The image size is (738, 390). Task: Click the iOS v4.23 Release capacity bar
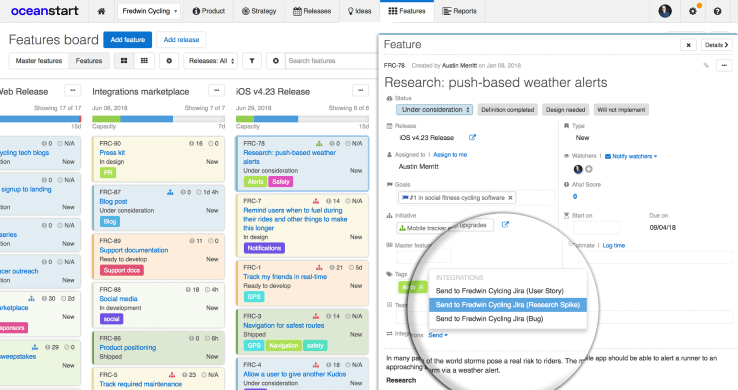tap(302, 119)
